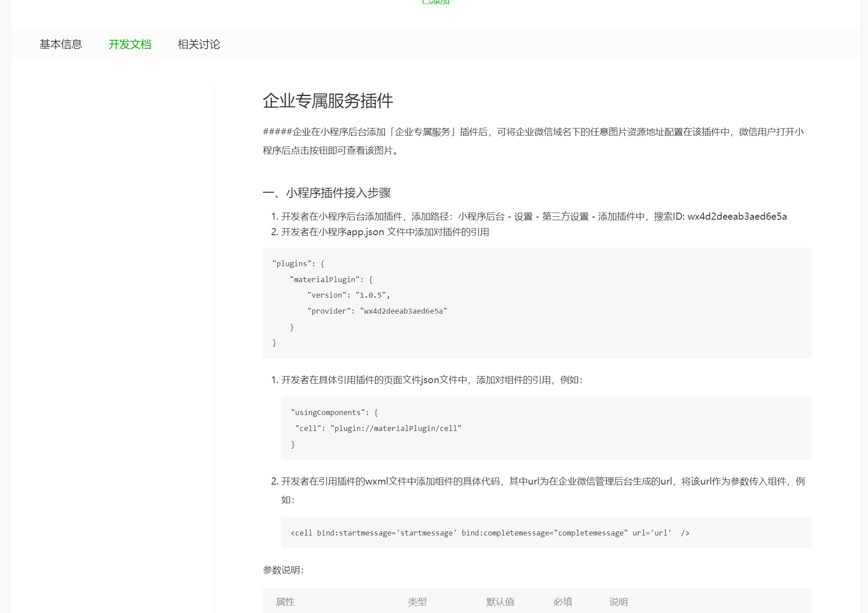Click the 企业专属服务插件 title heading
This screenshot has height=613, width=868.
coord(328,101)
